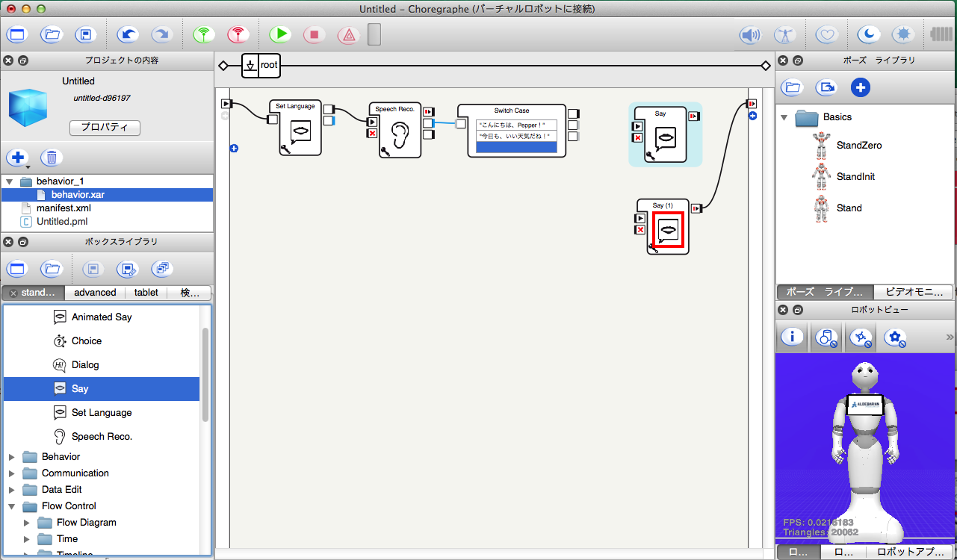Select the Say box on the canvas
The image size is (957, 560).
click(660, 134)
